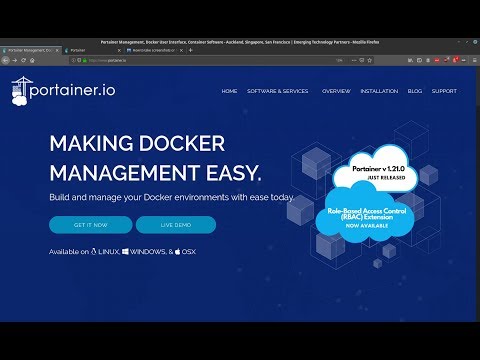Click the LIVE DEMO button
This screenshot has height=360, width=480.
[176, 225]
